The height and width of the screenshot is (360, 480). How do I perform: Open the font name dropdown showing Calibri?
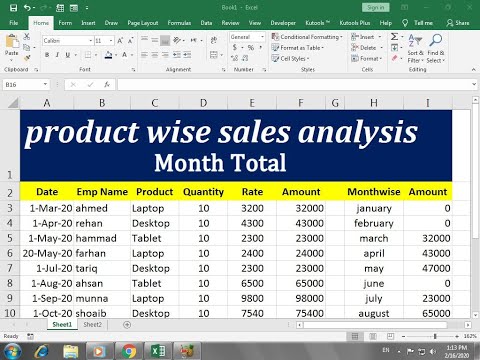(91, 41)
